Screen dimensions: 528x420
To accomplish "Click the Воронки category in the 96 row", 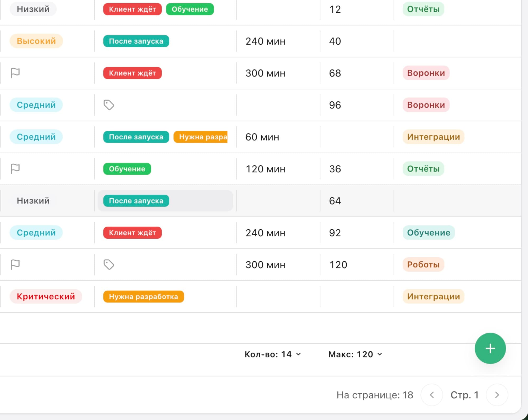I will [x=426, y=105].
